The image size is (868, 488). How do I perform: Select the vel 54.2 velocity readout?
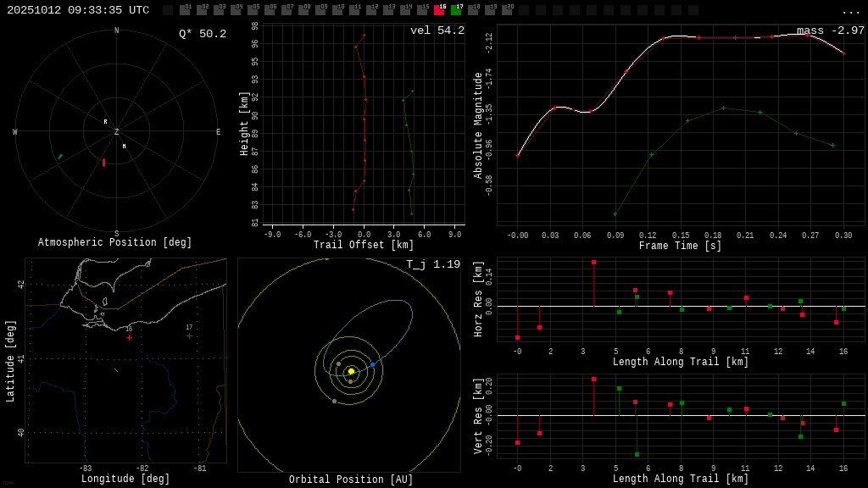click(437, 30)
